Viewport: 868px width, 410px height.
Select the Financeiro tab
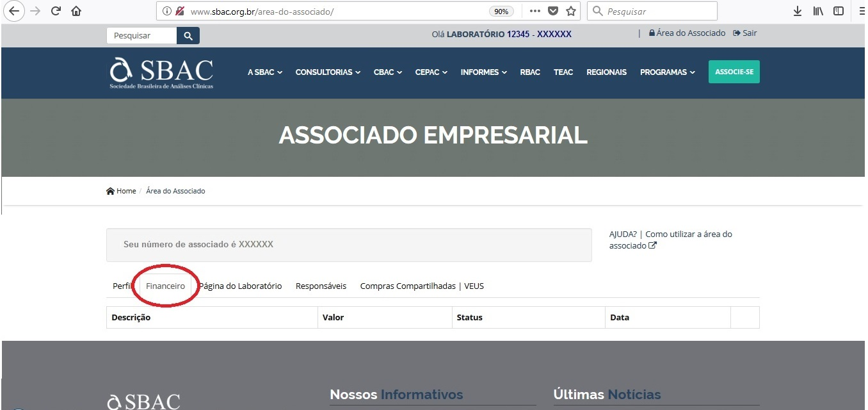tap(165, 286)
